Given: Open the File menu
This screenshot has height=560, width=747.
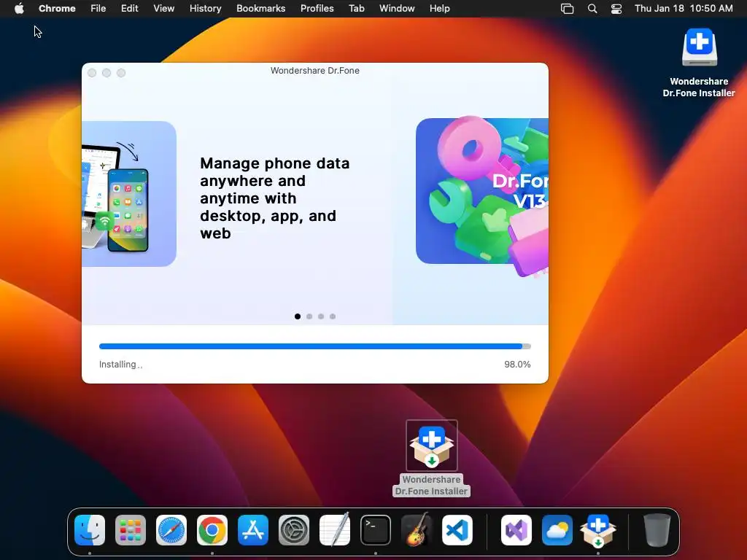Looking at the screenshot, I should pyautogui.click(x=98, y=9).
